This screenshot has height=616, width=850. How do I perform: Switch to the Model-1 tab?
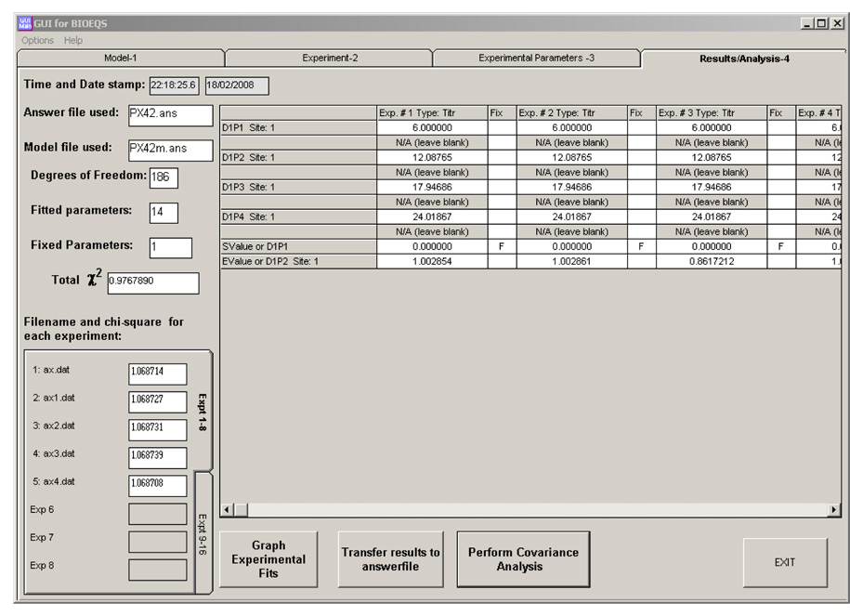pyautogui.click(x=121, y=58)
